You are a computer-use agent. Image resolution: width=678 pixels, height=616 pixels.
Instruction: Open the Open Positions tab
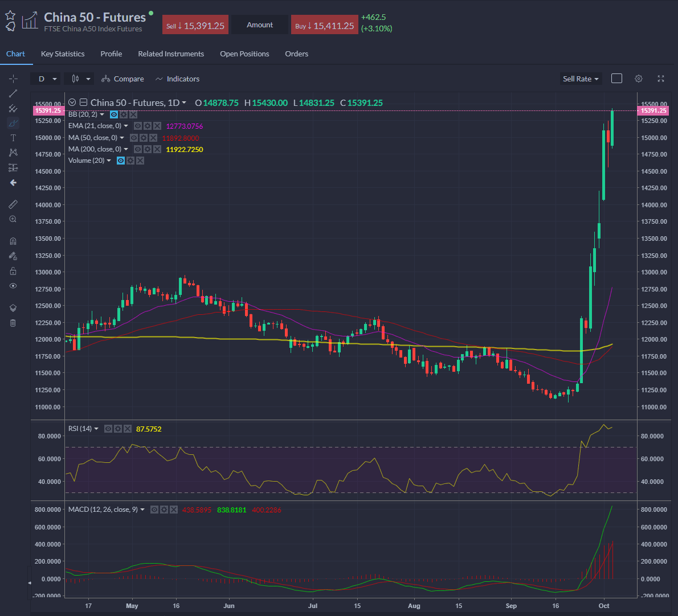pyautogui.click(x=244, y=54)
